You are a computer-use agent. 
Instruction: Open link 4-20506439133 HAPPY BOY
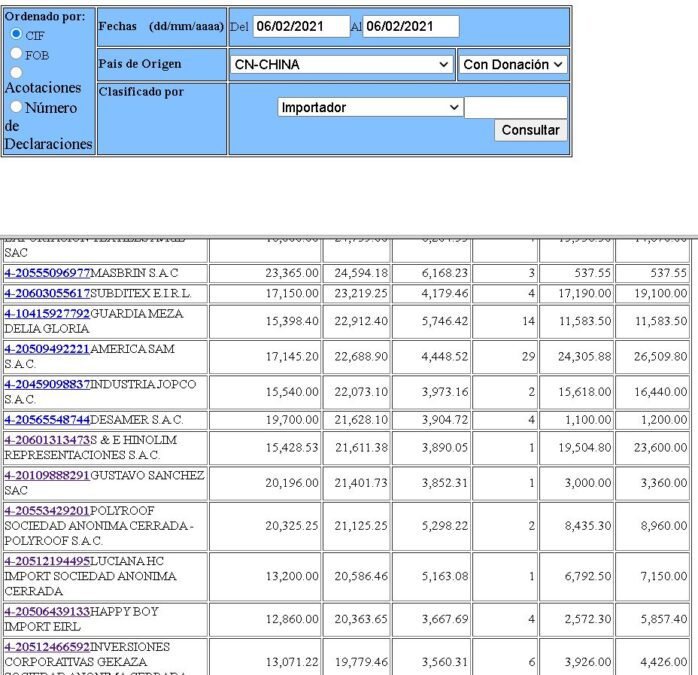(47, 611)
